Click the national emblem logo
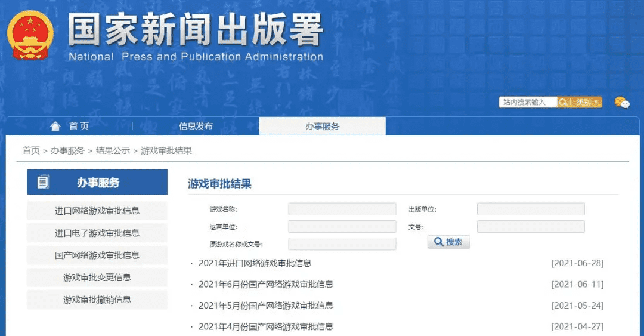The height and width of the screenshot is (336, 644). pyautogui.click(x=30, y=35)
